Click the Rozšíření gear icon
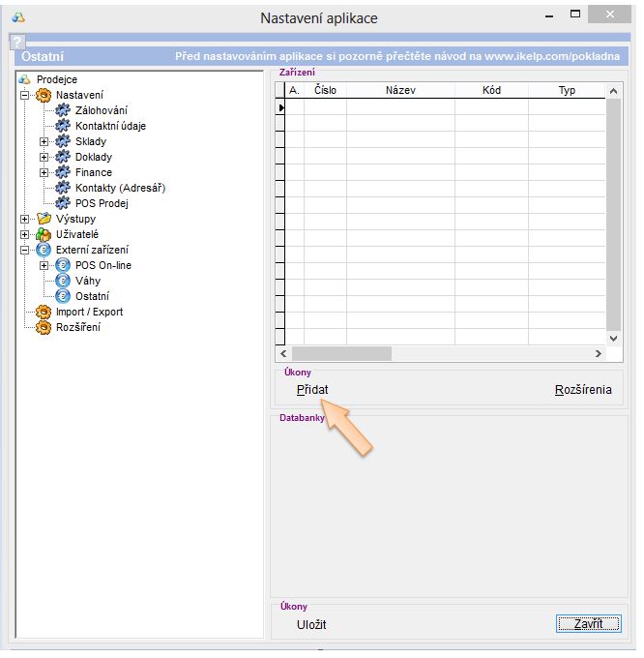The image size is (644, 658). (x=44, y=328)
